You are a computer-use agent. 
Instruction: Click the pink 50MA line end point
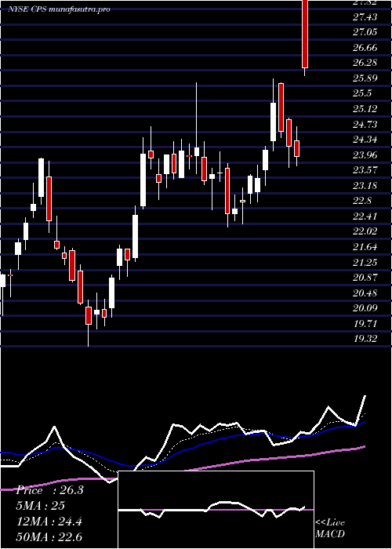pyautogui.click(x=365, y=446)
